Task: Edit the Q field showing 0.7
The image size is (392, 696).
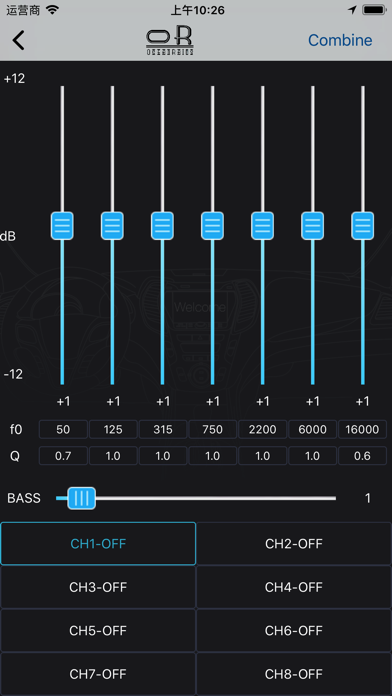Action: point(63,456)
